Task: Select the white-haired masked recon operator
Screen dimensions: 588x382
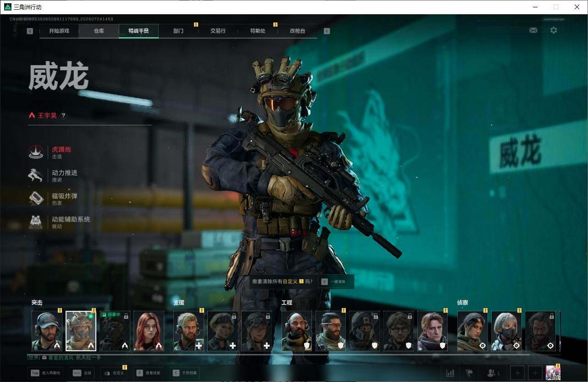Action: pyautogui.click(x=506, y=331)
